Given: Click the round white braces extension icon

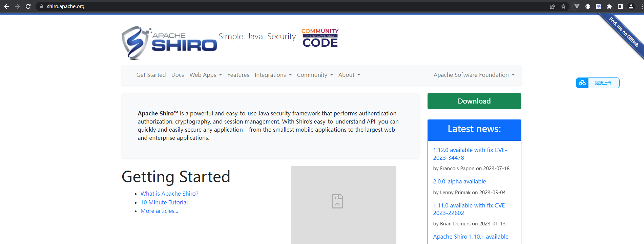Looking at the screenshot, I should tap(588, 6).
